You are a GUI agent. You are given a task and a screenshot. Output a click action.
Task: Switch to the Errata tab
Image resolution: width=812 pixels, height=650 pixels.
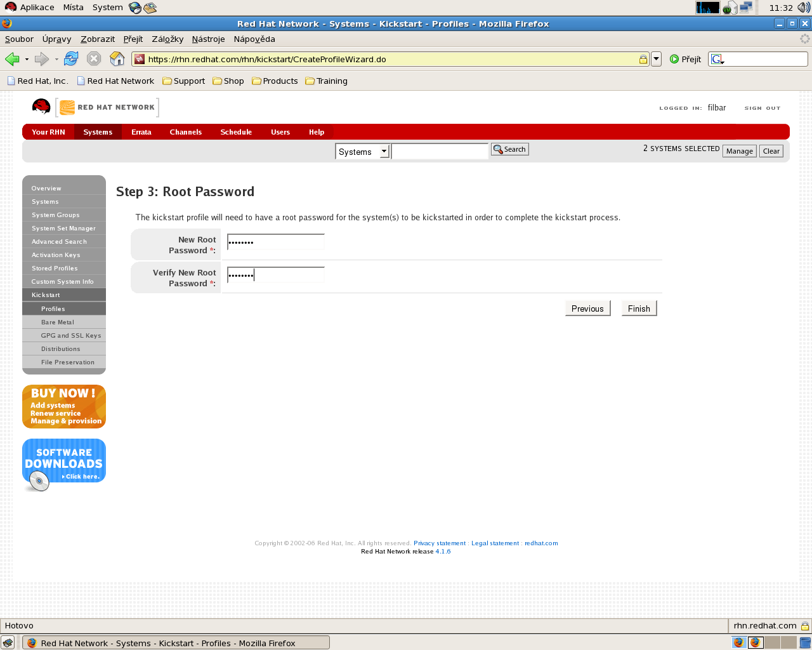[141, 132]
